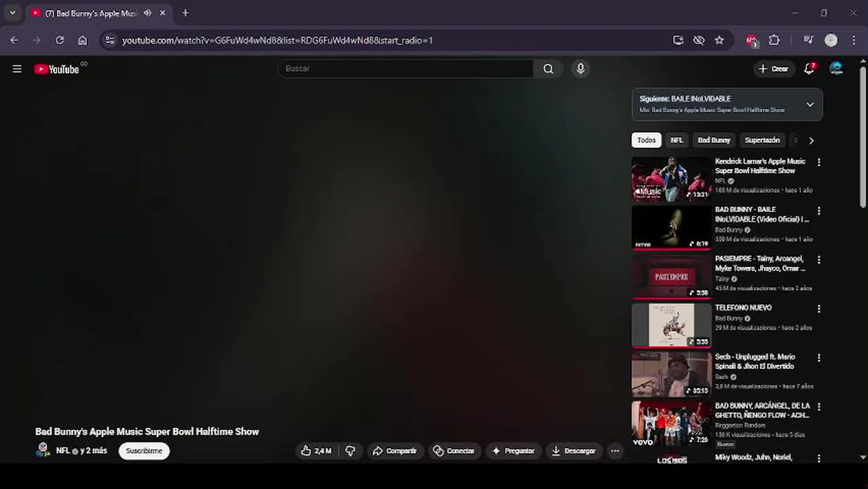Click the Miky Woodz, Juhn, Noriel title
Viewport: 868px width, 489px height.
point(754,458)
